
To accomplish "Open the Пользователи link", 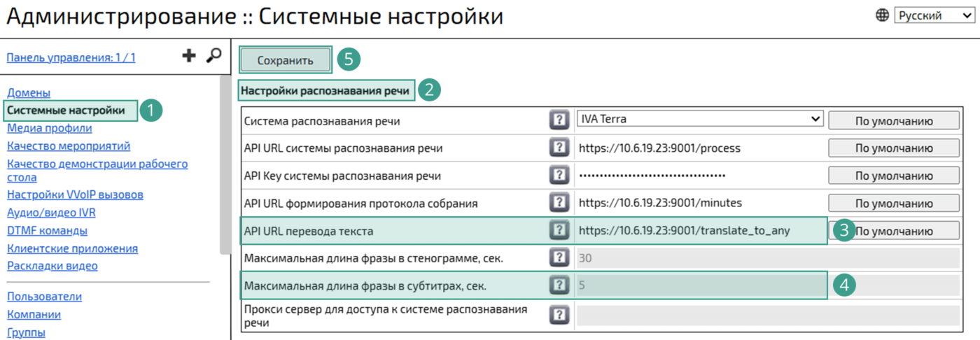I will pyautogui.click(x=44, y=297).
